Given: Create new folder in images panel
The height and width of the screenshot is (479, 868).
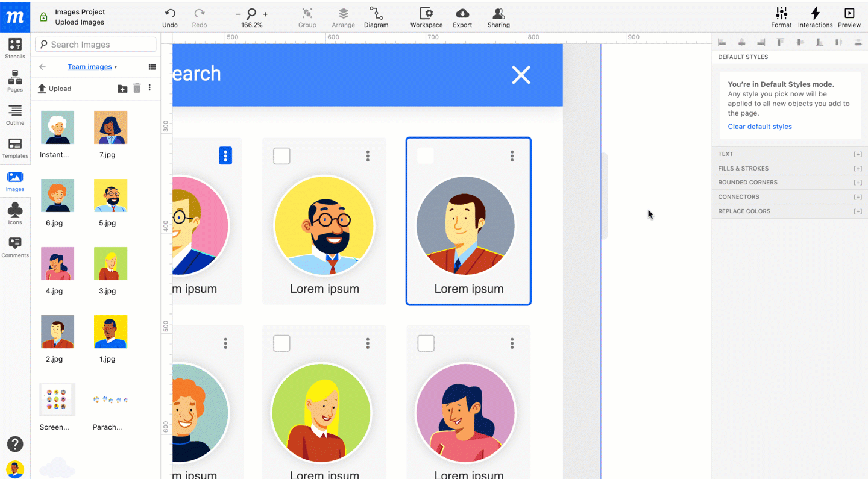Looking at the screenshot, I should [x=122, y=89].
